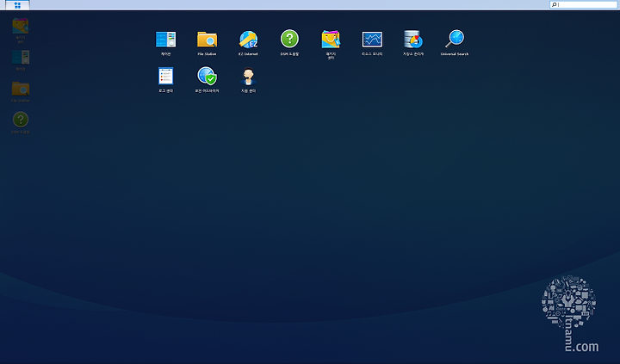Screen dimensions: 620x364
Task: Open the Resource Monitor graph icon
Action: point(372,40)
